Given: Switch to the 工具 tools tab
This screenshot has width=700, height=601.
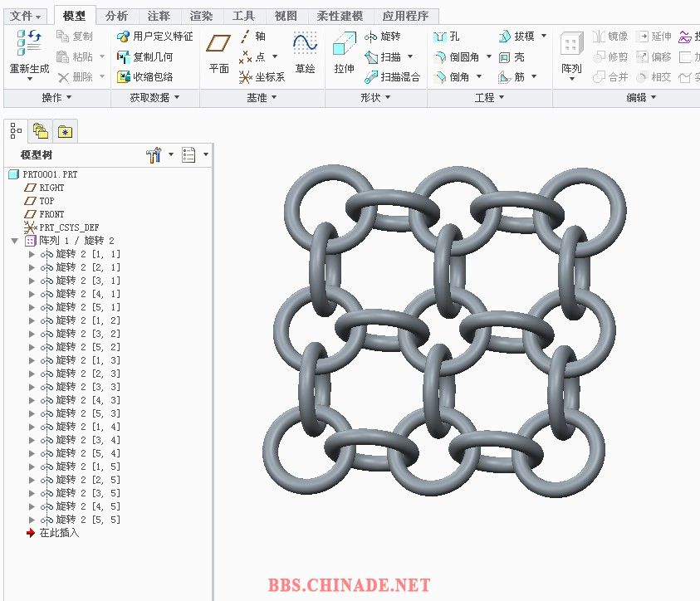Looking at the screenshot, I should click(x=243, y=16).
